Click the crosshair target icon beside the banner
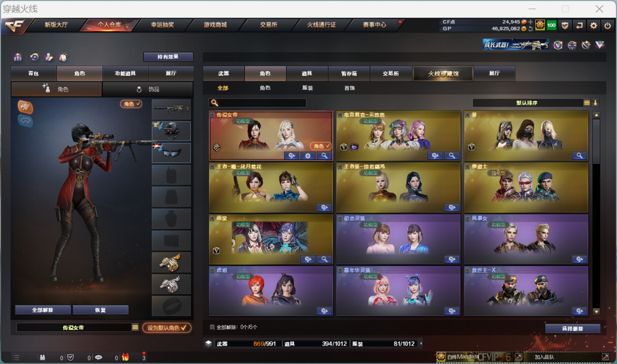Viewport: 617px width, 364px height. (x=572, y=45)
